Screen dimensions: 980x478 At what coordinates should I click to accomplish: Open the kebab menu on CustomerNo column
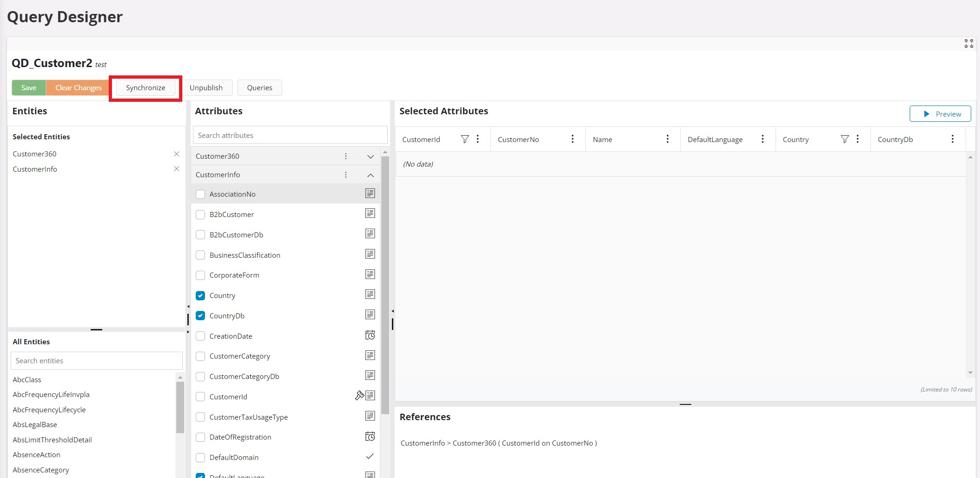pos(572,139)
